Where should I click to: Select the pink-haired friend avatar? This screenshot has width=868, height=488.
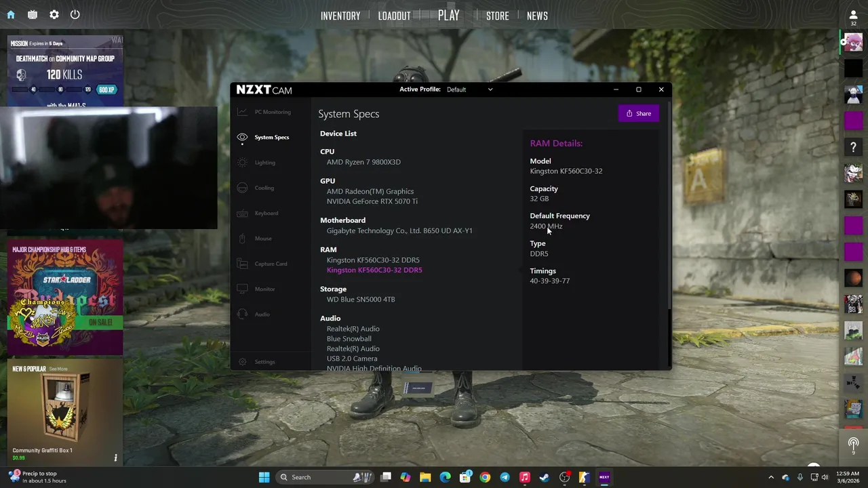[853, 43]
